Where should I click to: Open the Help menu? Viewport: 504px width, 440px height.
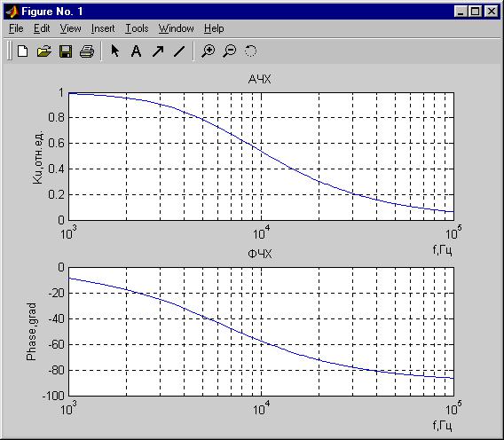214,28
